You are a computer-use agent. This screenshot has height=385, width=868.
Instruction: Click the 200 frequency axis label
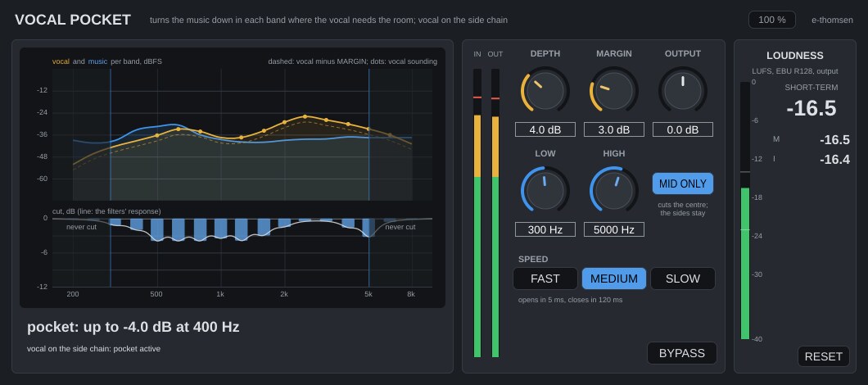coord(73,294)
